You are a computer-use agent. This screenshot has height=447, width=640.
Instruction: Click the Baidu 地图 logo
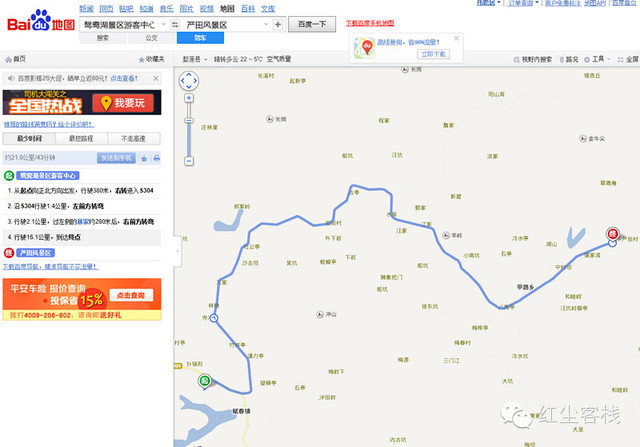point(41,21)
